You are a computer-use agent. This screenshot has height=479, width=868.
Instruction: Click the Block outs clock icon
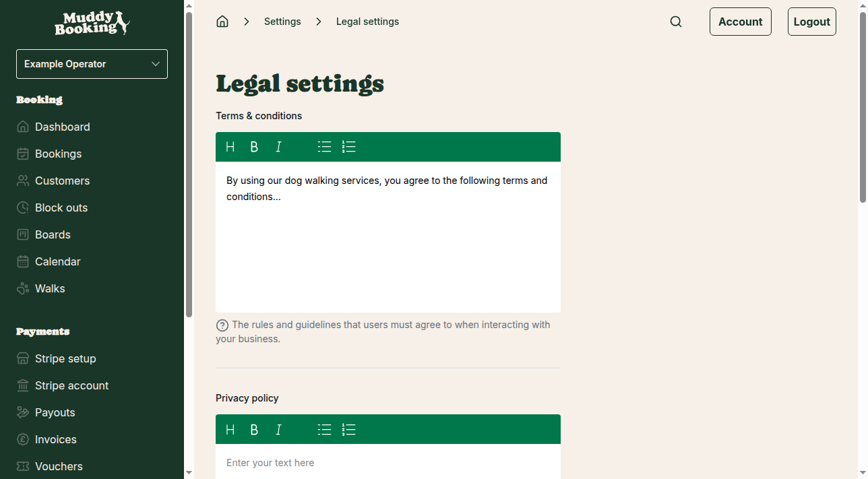point(22,207)
